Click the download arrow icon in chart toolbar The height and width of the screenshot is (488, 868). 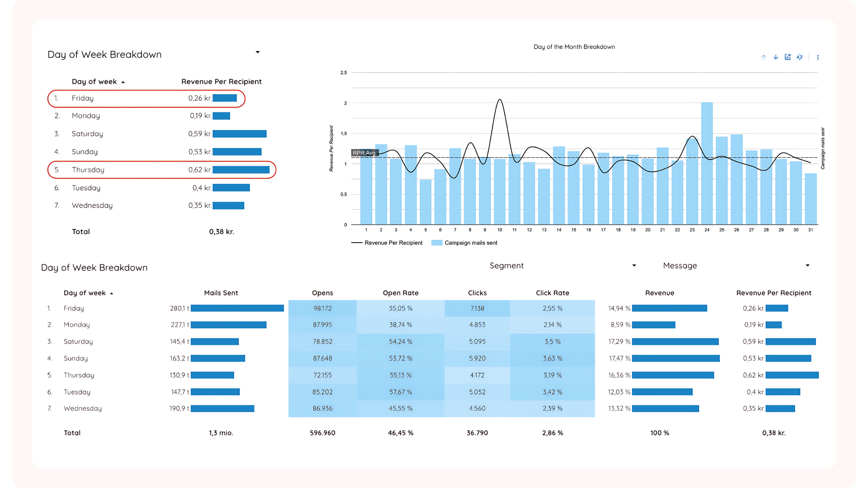774,56
